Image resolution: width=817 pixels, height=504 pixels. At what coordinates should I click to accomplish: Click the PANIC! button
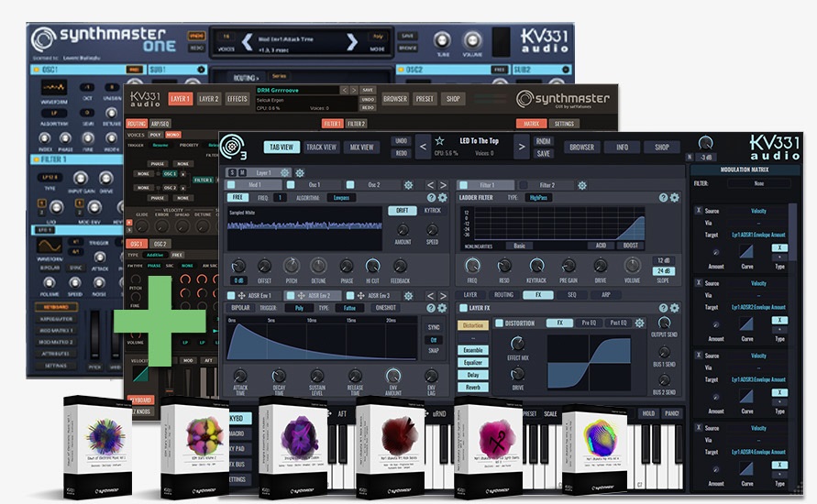pos(672,413)
